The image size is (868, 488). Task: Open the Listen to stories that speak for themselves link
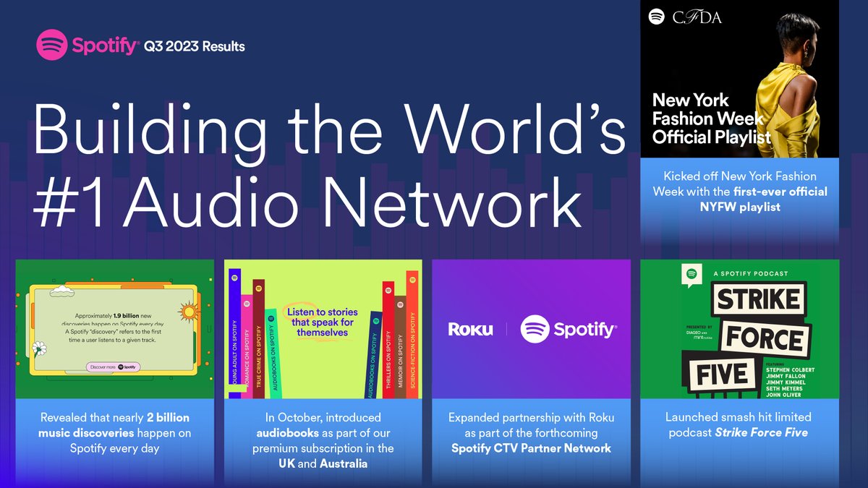321,321
